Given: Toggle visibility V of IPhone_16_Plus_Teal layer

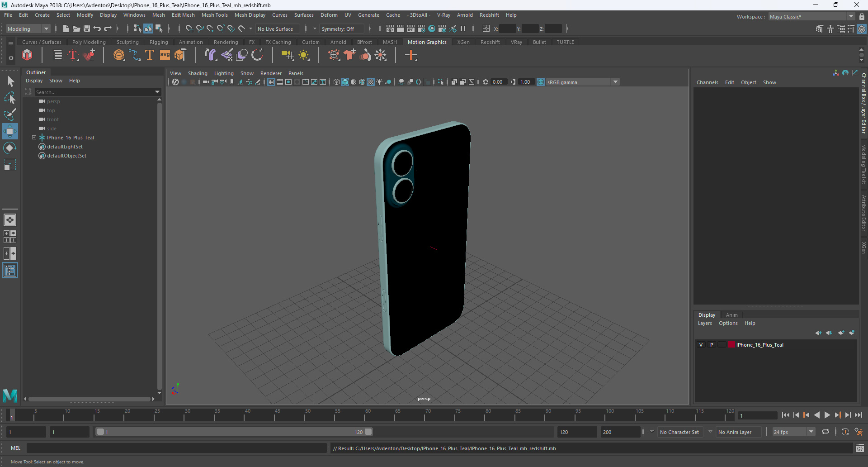Looking at the screenshot, I should click(701, 345).
